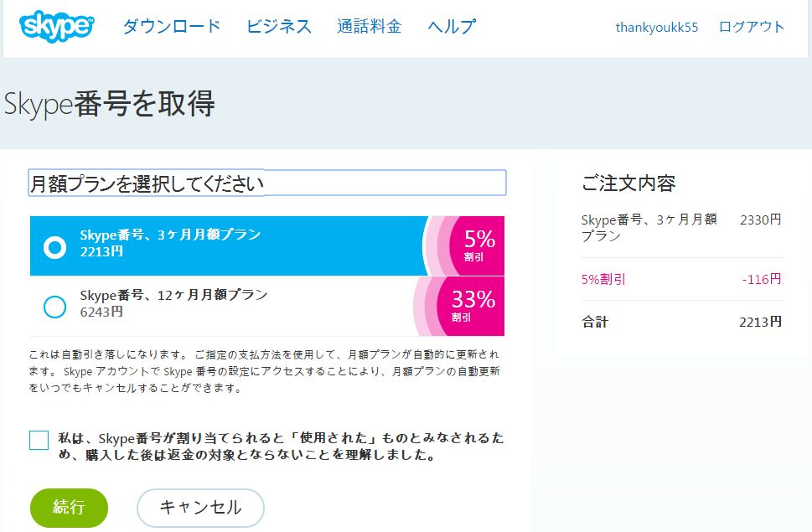
Task: Click the 33% 割引 badge
Action: tap(460, 307)
